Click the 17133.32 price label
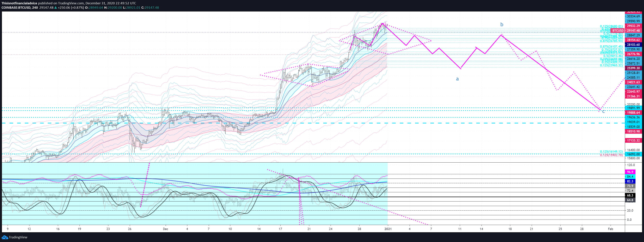 coord(634,140)
